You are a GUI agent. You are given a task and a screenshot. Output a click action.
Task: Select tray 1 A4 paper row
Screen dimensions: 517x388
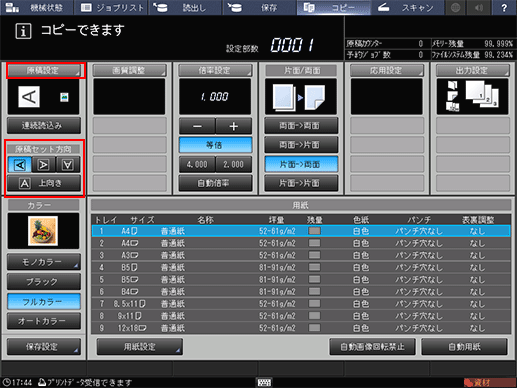pos(301,231)
